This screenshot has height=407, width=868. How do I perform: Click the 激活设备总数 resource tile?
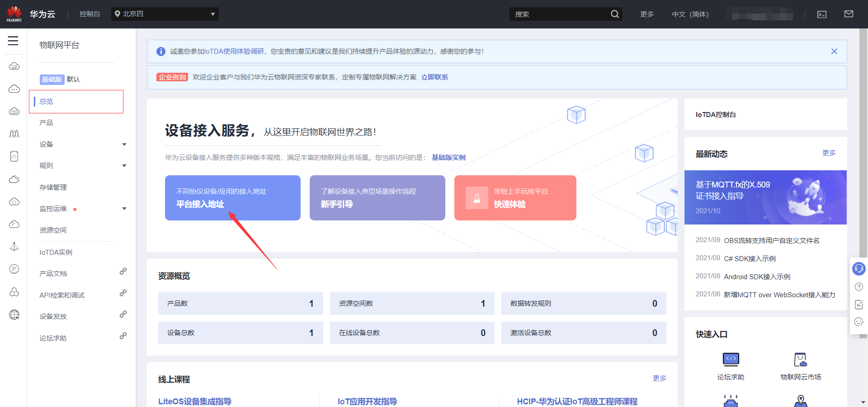click(x=584, y=333)
